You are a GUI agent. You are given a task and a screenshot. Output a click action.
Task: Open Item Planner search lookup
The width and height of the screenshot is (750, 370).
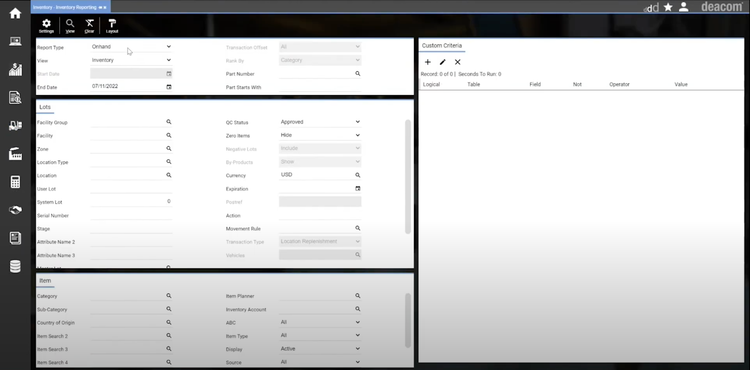(357, 296)
